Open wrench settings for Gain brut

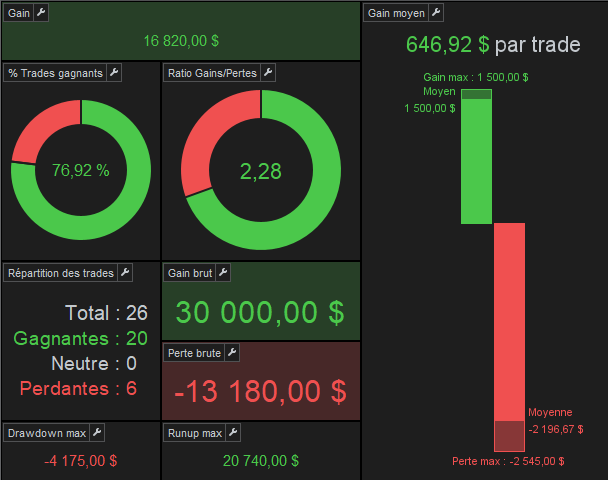point(223,273)
